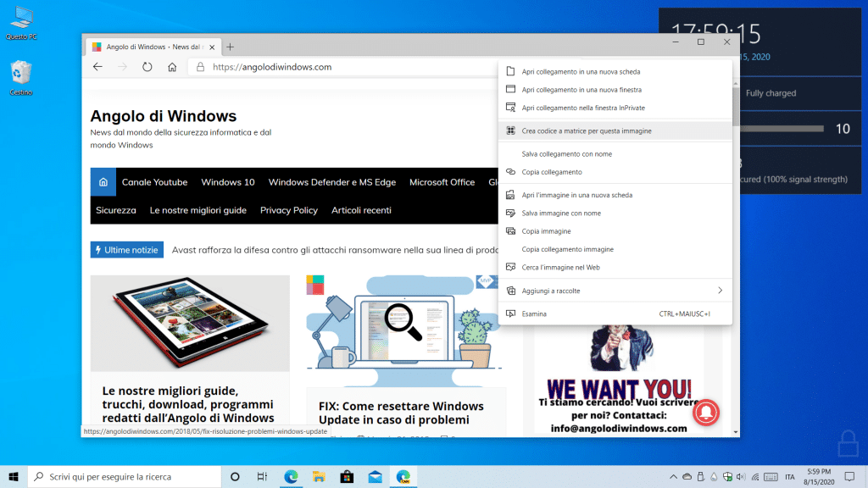Click the red notification bell icon
This screenshot has width=868, height=488.
(x=708, y=412)
